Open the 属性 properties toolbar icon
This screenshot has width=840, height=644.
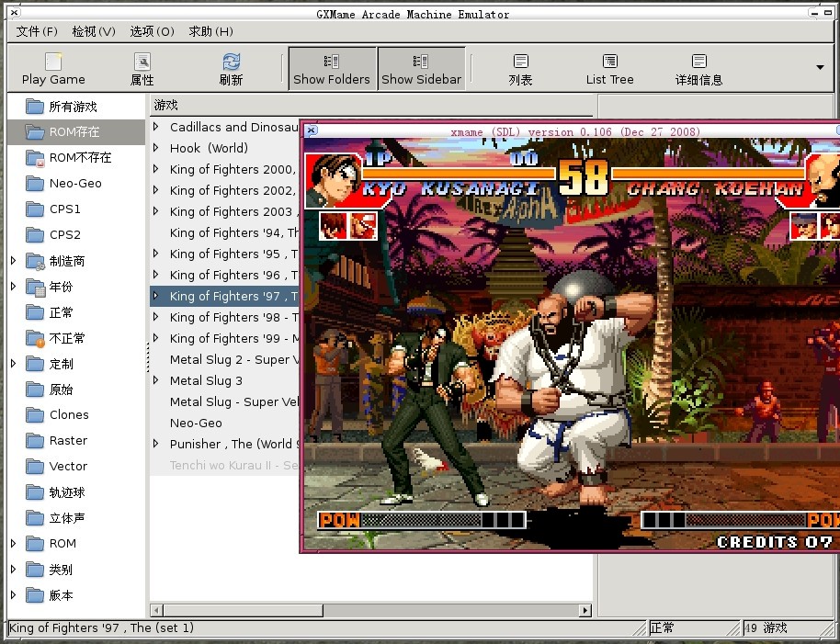142,62
